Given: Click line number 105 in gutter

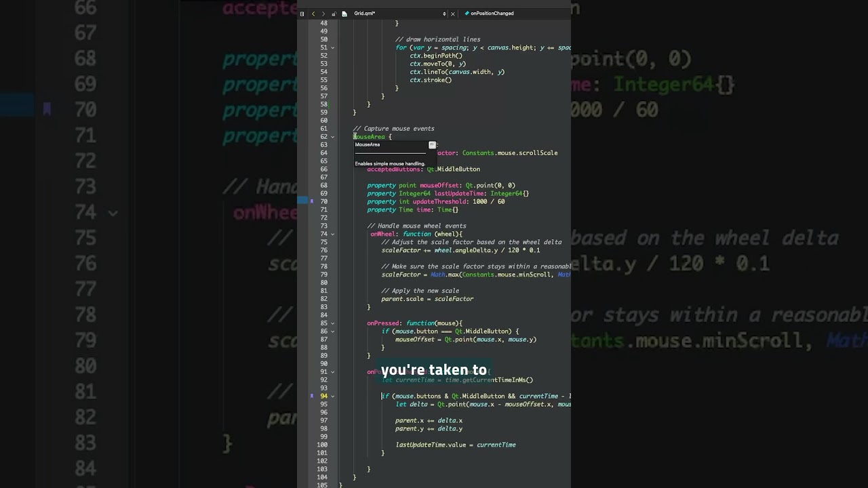Looking at the screenshot, I should (322, 485).
